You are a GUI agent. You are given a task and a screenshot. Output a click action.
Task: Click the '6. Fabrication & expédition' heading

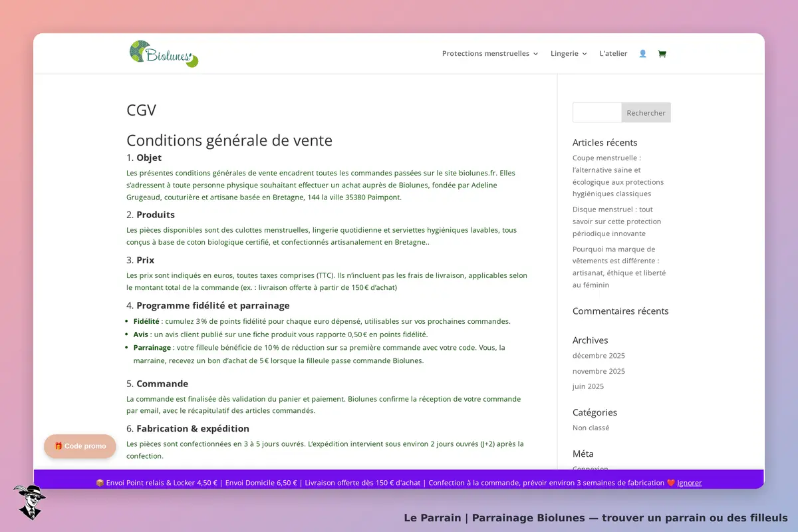tap(188, 429)
